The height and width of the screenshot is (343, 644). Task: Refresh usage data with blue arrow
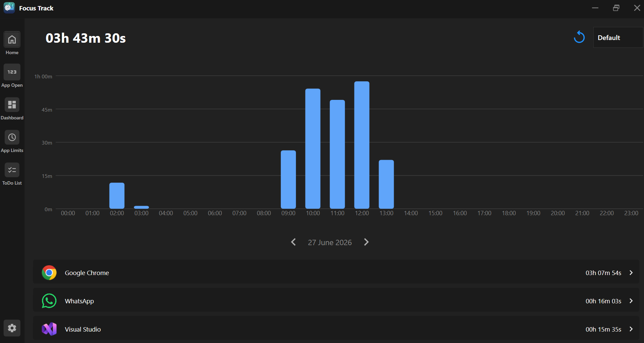pos(579,37)
